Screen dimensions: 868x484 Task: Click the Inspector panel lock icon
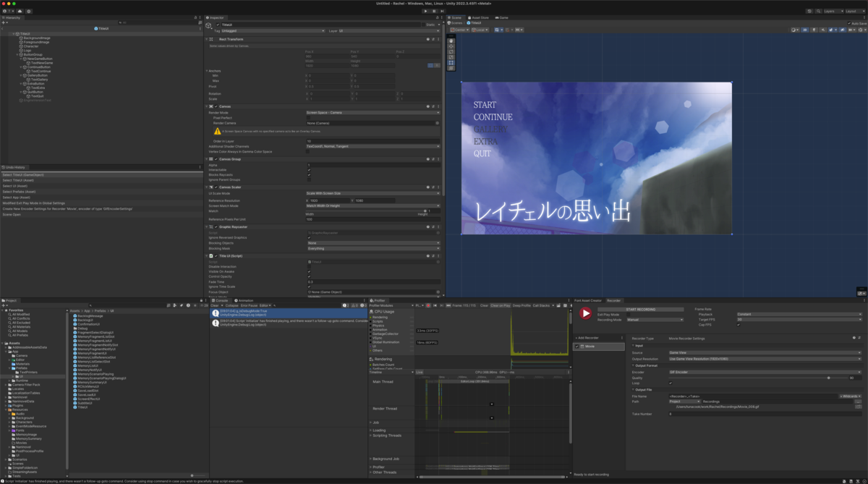point(437,17)
